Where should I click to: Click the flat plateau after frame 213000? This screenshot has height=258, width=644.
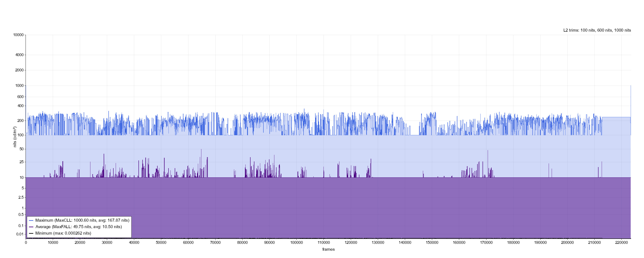click(x=616, y=117)
